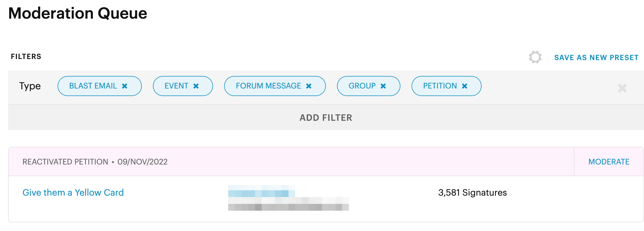Screen dimensions: 644x231
Task: Remove the Blast Email filter x icon
Action: tap(125, 86)
